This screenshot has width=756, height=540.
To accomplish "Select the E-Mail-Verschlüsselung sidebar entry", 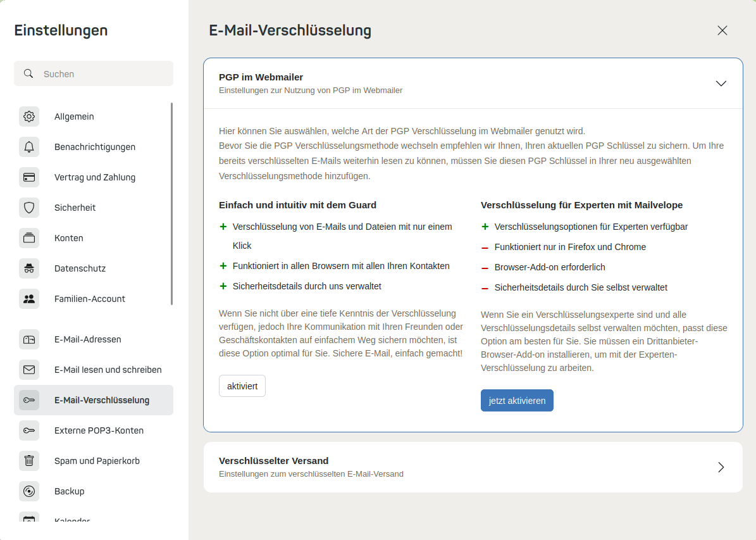I will pos(94,400).
